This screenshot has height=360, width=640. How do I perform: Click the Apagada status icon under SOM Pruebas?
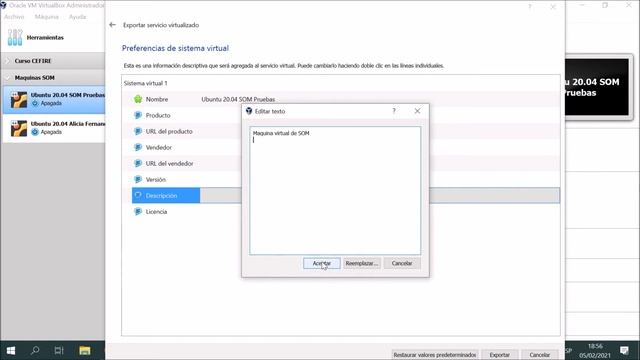pyautogui.click(x=35, y=103)
